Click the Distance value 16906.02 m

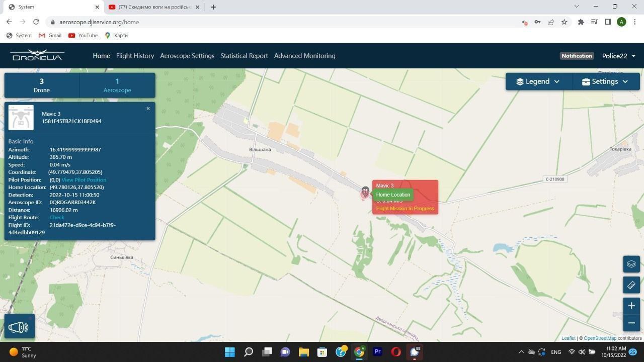63,210
